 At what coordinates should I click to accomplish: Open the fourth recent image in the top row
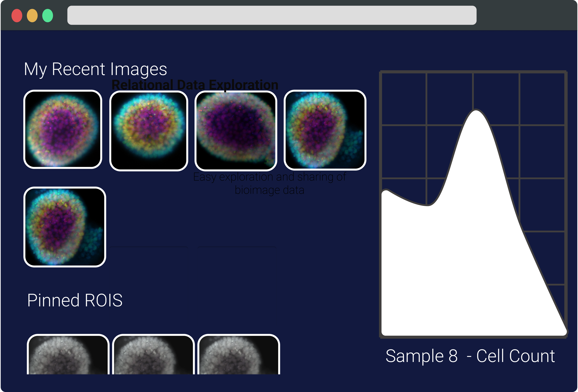pyautogui.click(x=325, y=130)
